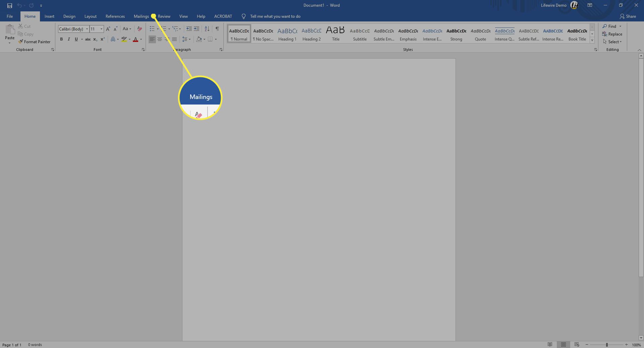Expand the Styles gallery more arrow
Viewport: 644px width, 348px height.
(592, 40)
